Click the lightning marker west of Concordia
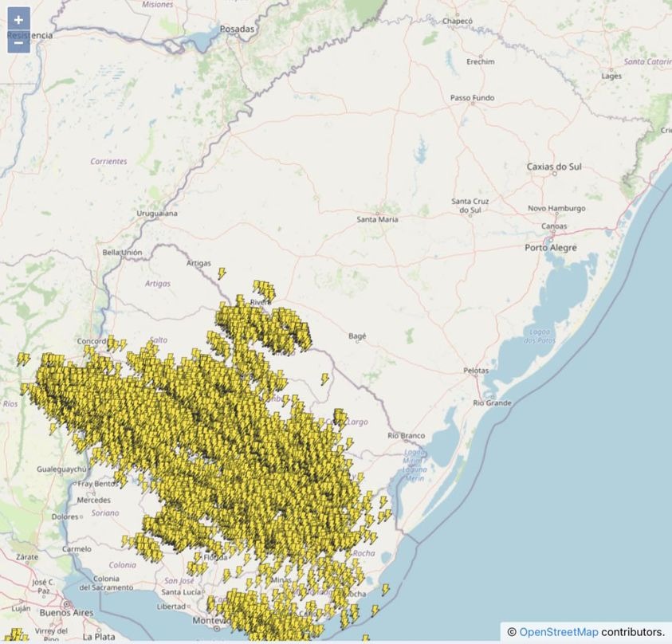 pyautogui.click(x=24, y=359)
